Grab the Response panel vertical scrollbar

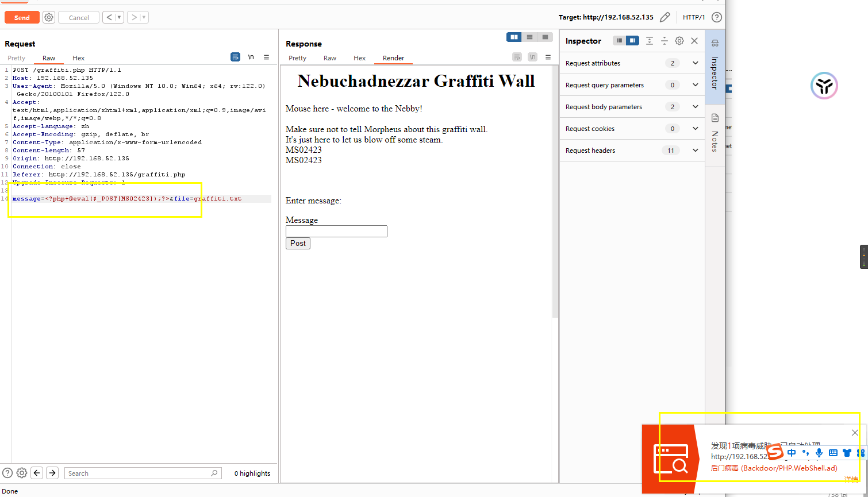click(x=555, y=191)
